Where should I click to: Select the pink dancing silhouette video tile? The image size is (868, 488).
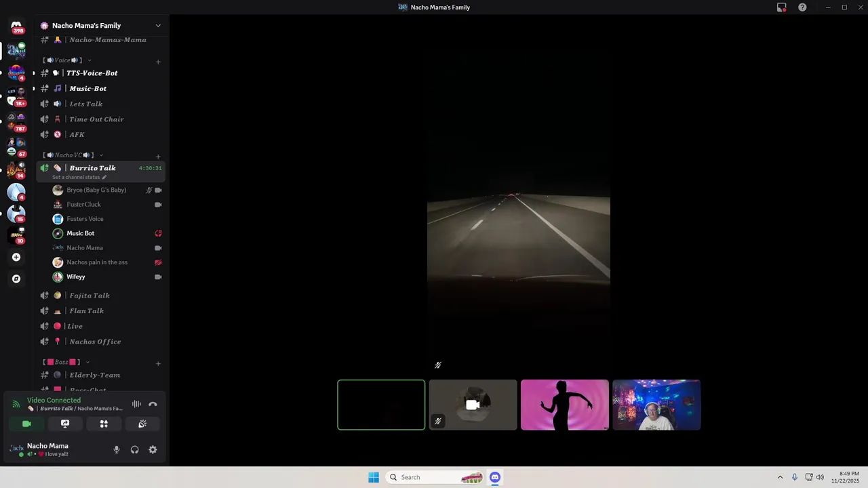point(565,405)
